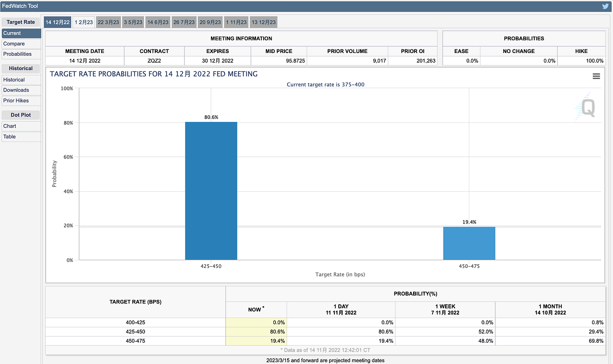The width and height of the screenshot is (613, 364).
Task: Click the 19.4% bar data label
Action: pyautogui.click(x=469, y=222)
